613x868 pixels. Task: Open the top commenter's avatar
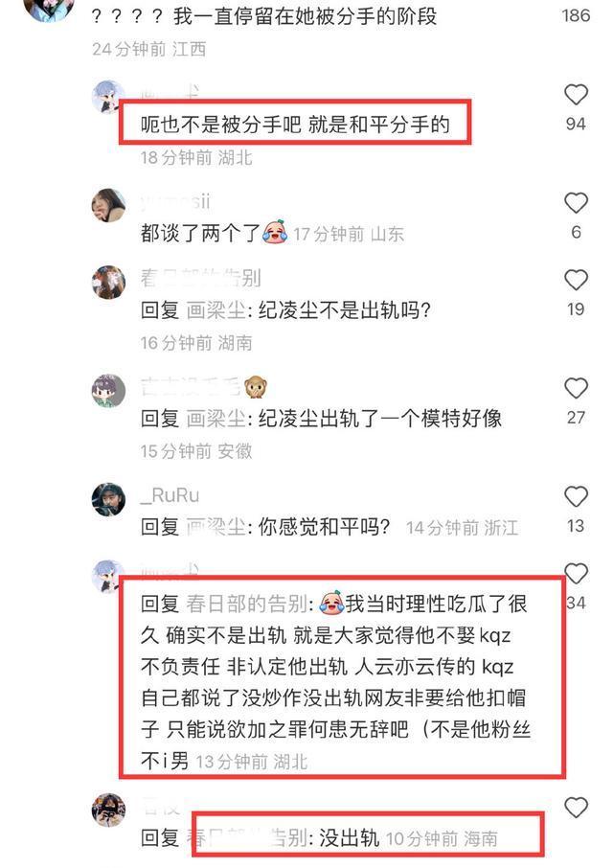[50, 8]
